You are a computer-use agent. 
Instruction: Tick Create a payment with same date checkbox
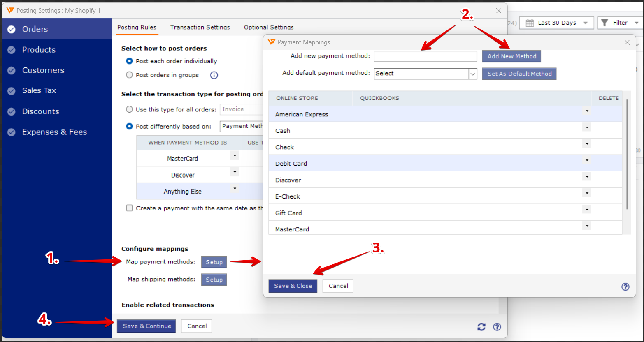pyautogui.click(x=129, y=208)
